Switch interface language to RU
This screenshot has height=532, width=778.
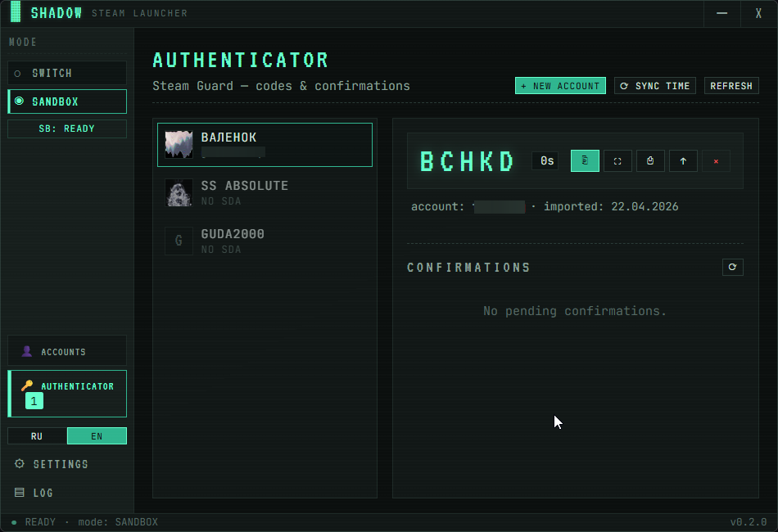(37, 436)
